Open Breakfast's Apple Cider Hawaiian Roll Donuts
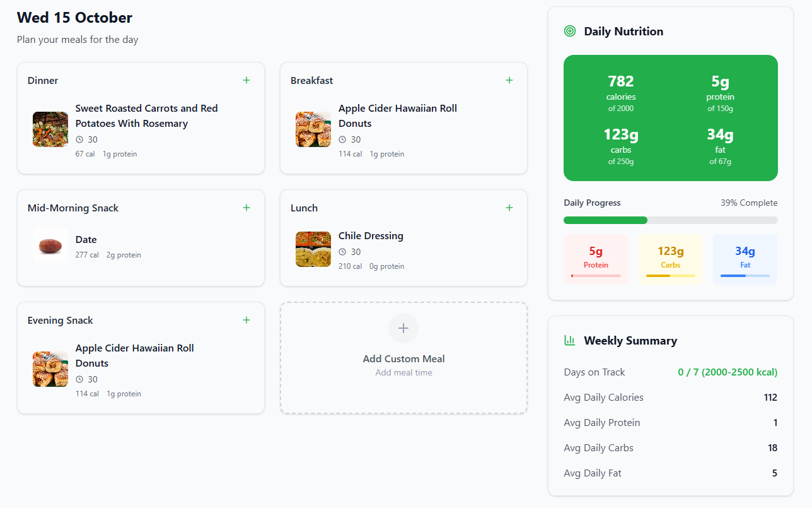The image size is (812, 508). pos(397,116)
